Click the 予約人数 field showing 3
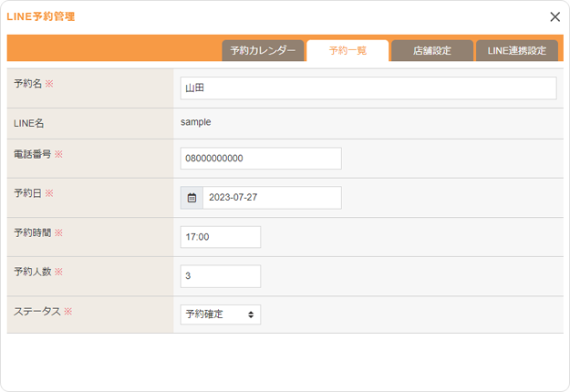Image resolution: width=570 pixels, height=392 pixels. (x=221, y=276)
